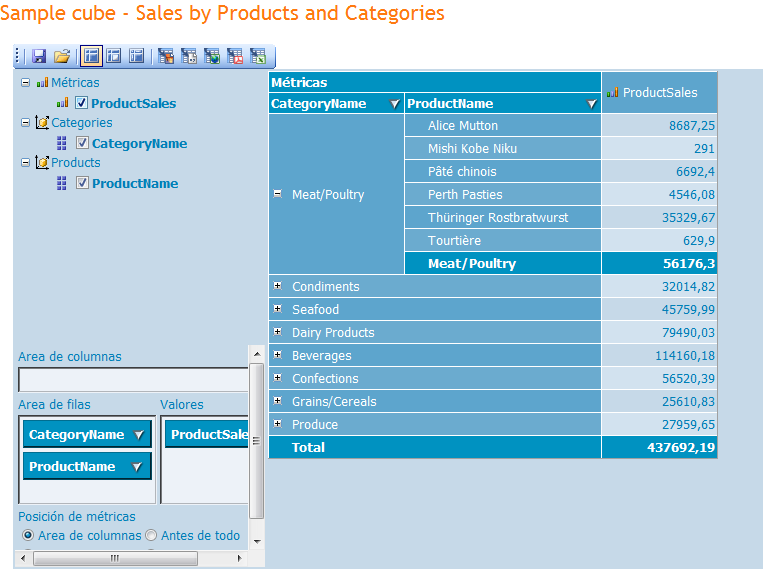Click the empty Area de columnas box
The image size is (772, 570).
coord(132,380)
